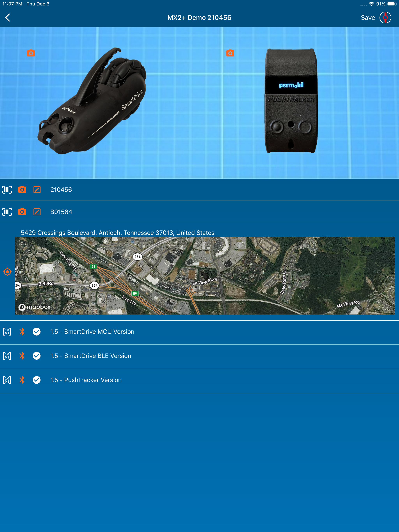The width and height of the screenshot is (399, 532).
Task: Toggle SmartDrive MCU Version checkmark
Action: pos(37,331)
